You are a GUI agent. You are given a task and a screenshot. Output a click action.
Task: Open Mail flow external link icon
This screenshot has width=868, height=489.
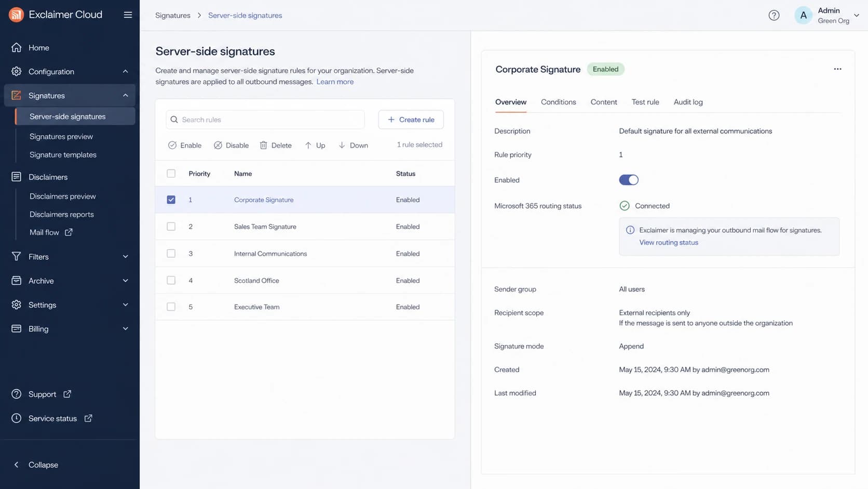[69, 232]
